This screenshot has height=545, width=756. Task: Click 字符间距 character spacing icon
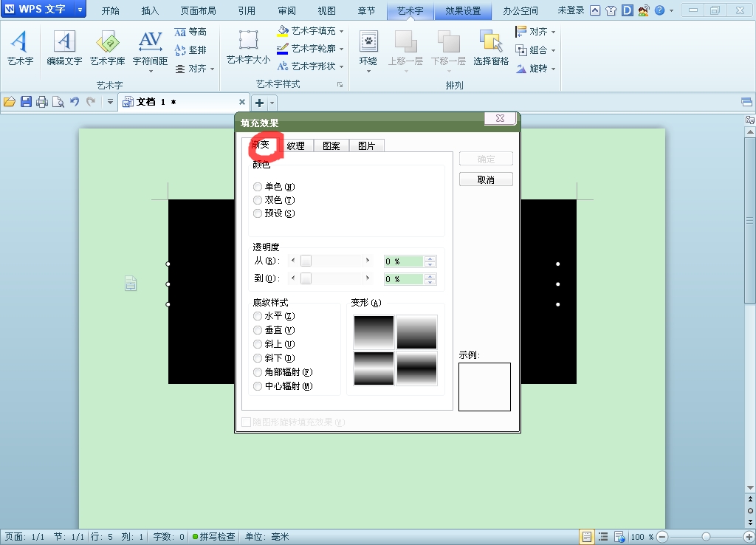[x=150, y=42]
